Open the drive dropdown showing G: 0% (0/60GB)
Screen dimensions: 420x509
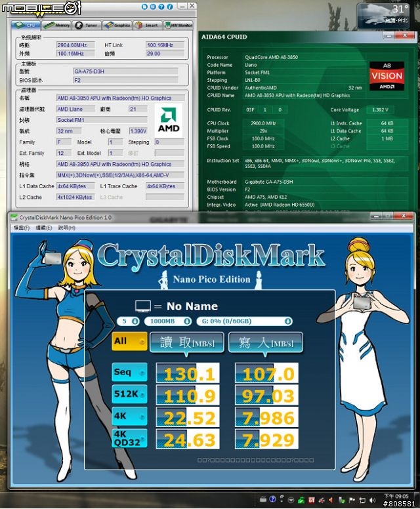[244, 321]
